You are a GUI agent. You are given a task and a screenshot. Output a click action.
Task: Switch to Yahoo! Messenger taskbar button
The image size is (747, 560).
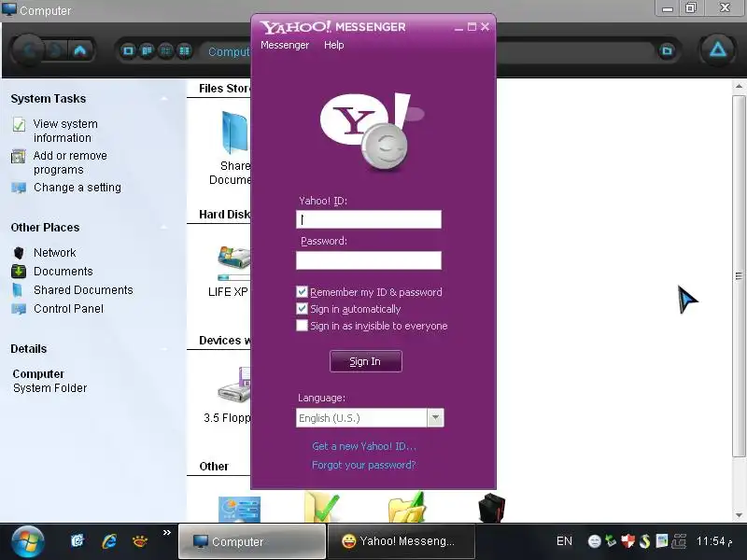pyautogui.click(x=402, y=541)
